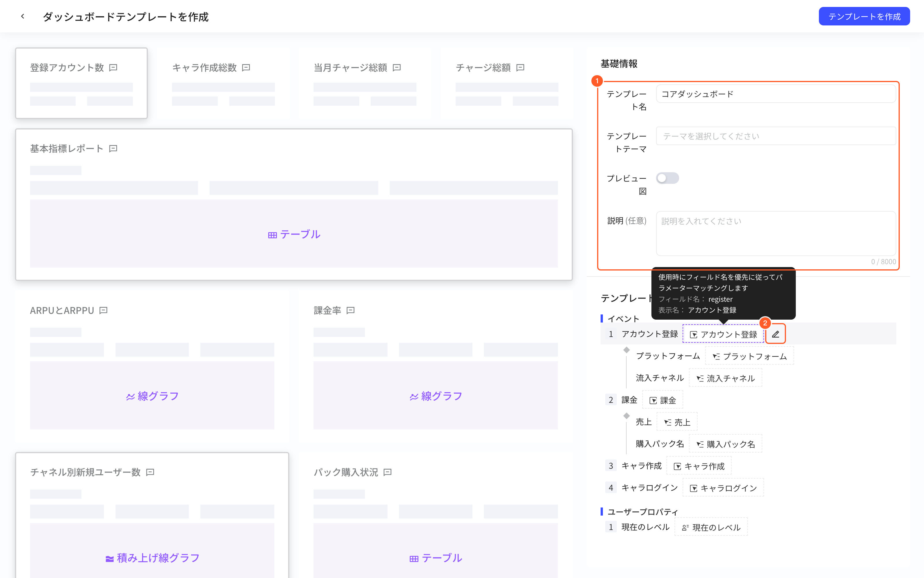This screenshot has width=924, height=578.
Task: Click the 基礎情報 heading
Action: (x=619, y=64)
